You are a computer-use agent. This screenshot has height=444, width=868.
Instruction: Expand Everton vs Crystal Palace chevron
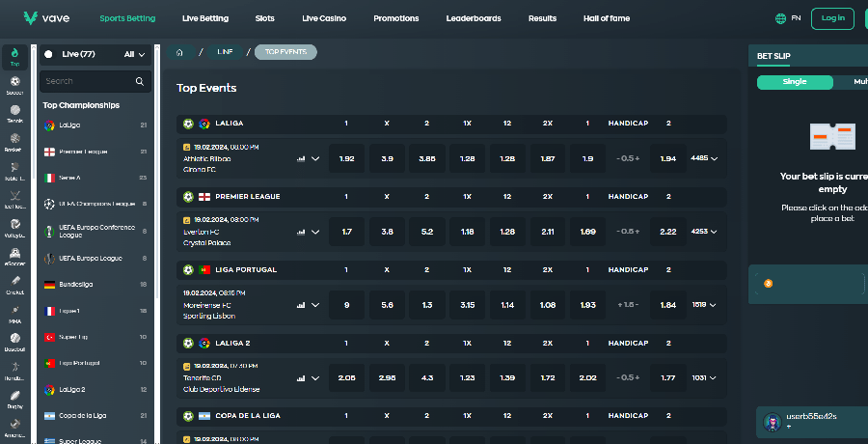pyautogui.click(x=315, y=232)
